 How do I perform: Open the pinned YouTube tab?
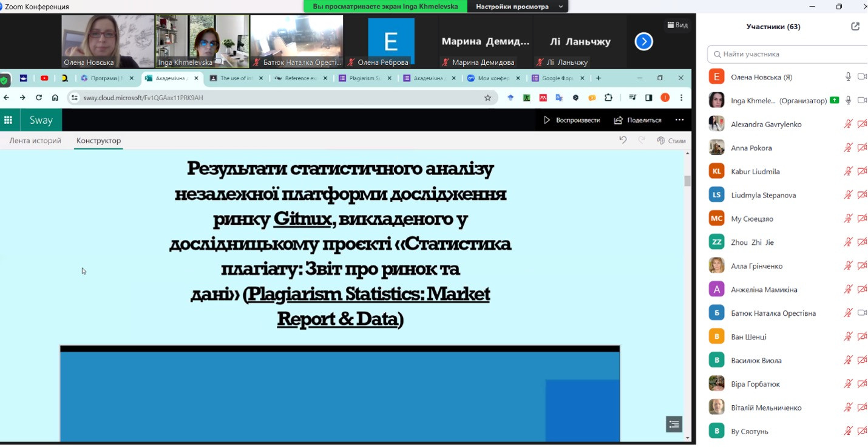[x=44, y=78]
